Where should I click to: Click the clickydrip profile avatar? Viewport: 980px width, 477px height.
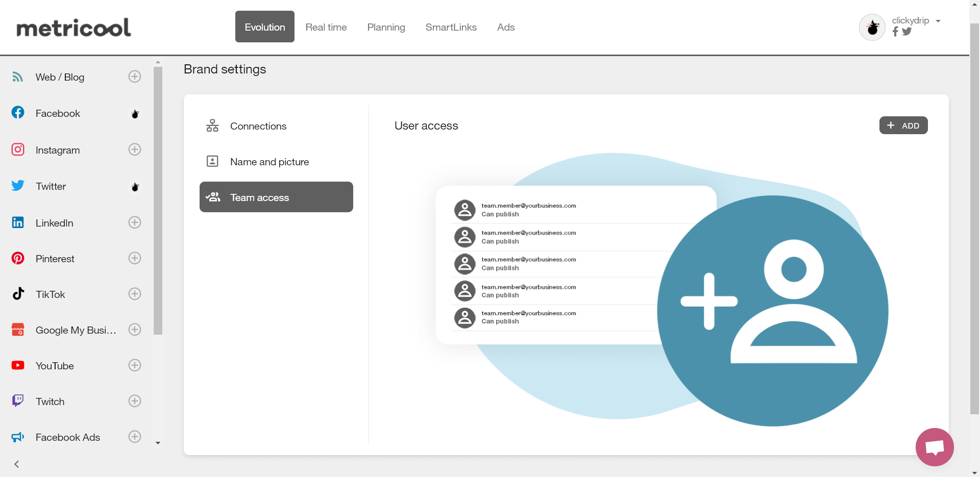pyautogui.click(x=872, y=27)
